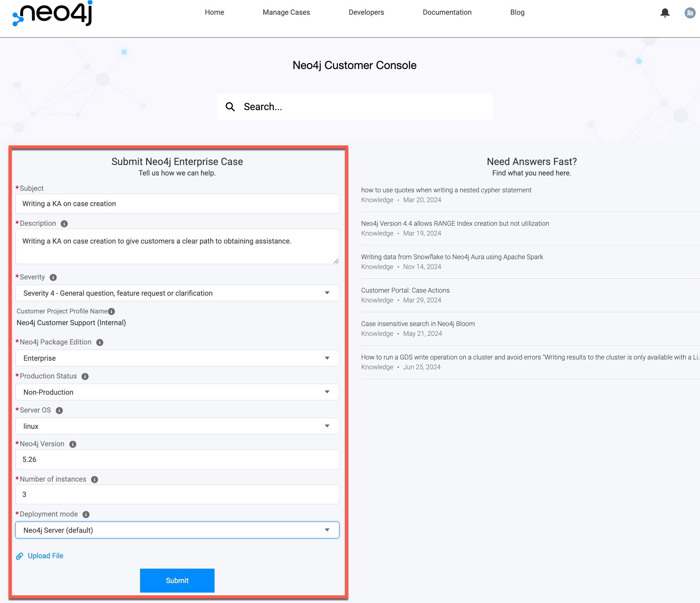Viewport: 700px width, 603px height.
Task: Show info for Customer Project Profile Name
Action: (112, 312)
